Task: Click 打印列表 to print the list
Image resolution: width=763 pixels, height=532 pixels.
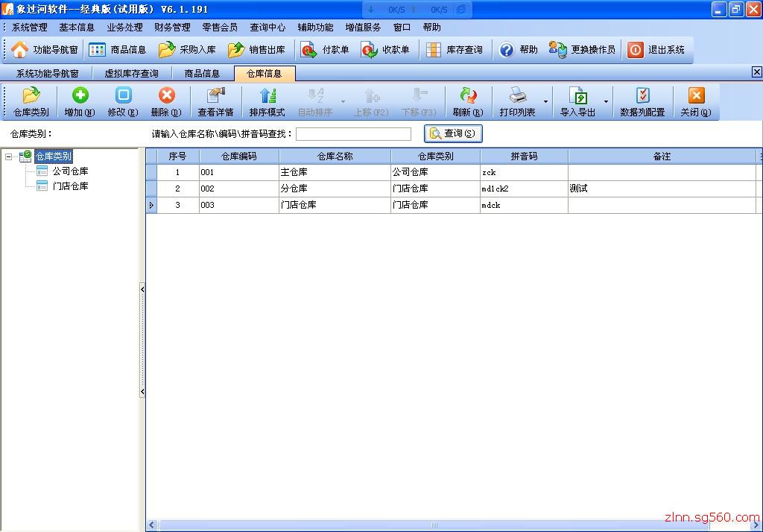Action: coord(517,102)
